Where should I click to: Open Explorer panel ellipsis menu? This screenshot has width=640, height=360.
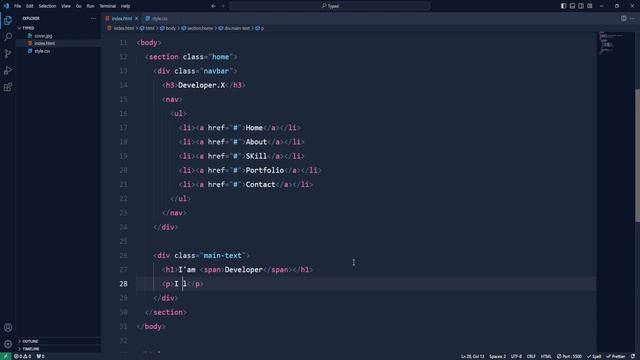tap(93, 18)
